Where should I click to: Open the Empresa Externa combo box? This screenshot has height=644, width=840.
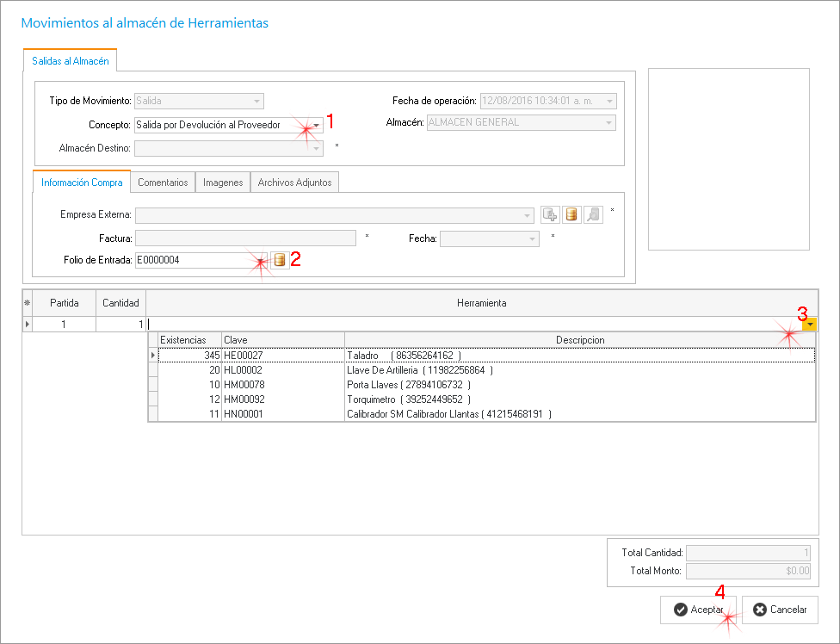click(527, 215)
